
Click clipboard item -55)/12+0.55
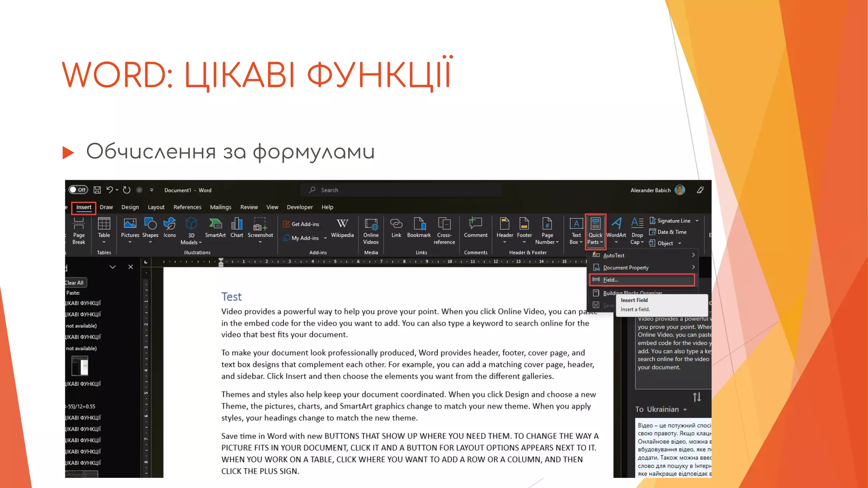coord(81,406)
